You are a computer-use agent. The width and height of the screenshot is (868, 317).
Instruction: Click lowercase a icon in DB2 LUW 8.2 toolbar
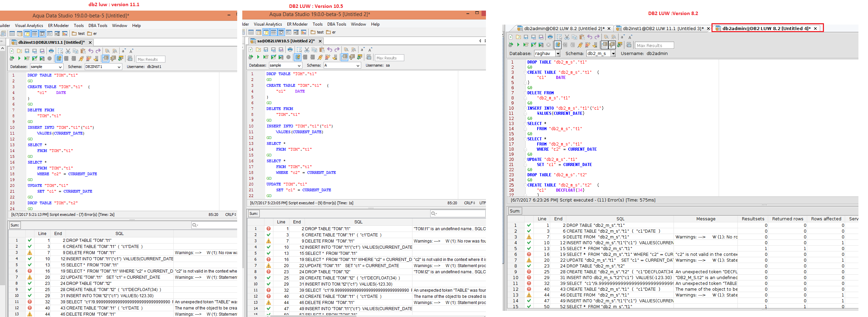622,37
